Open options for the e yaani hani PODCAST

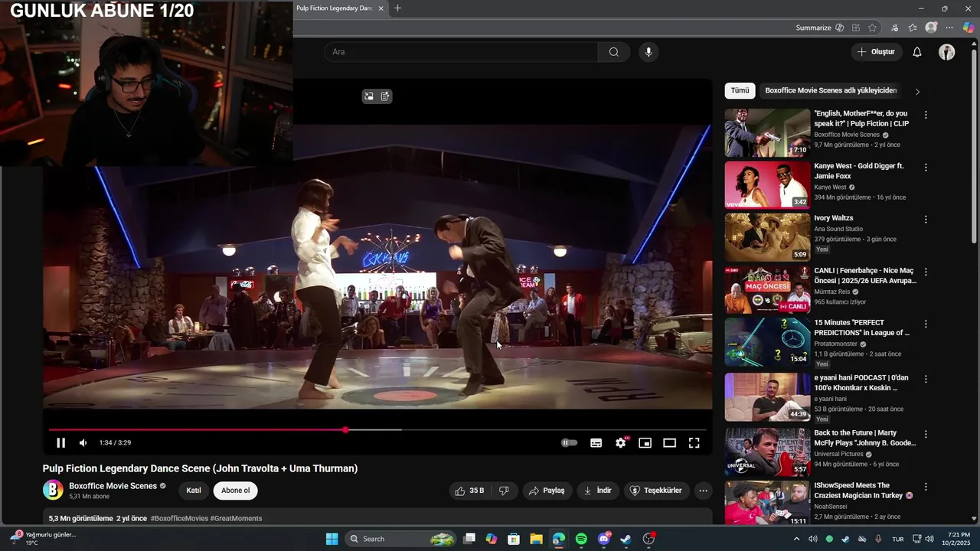[926, 379]
